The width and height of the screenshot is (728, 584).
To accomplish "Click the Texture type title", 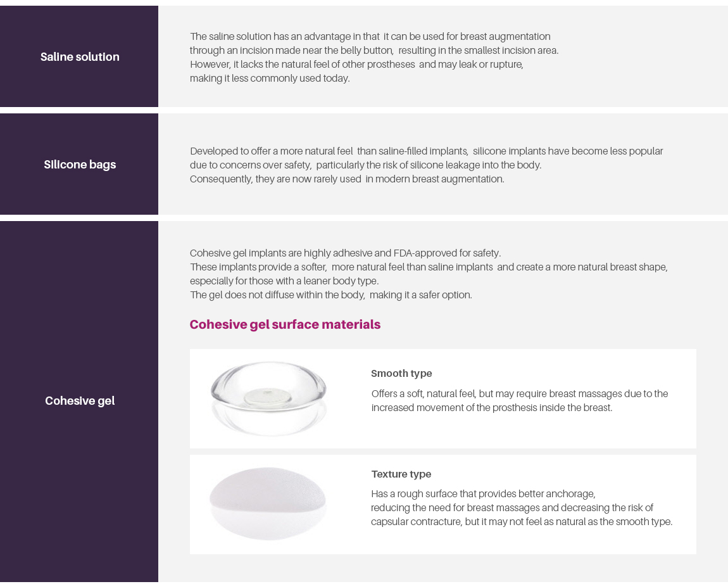I will point(401,474).
